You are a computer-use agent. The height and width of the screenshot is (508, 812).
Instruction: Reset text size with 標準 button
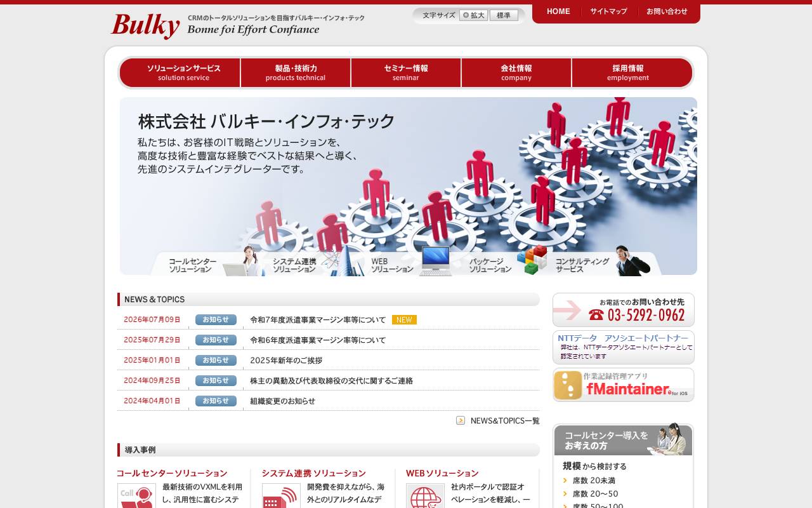(x=504, y=15)
